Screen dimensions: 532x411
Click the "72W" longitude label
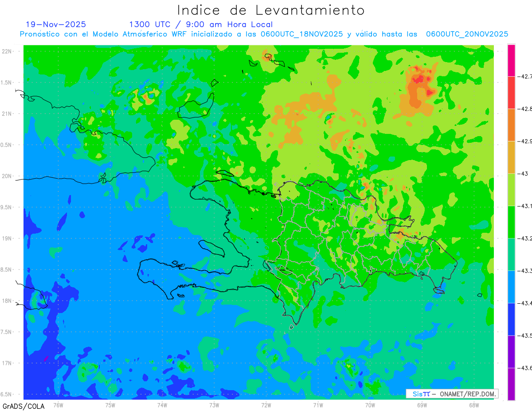(x=266, y=405)
